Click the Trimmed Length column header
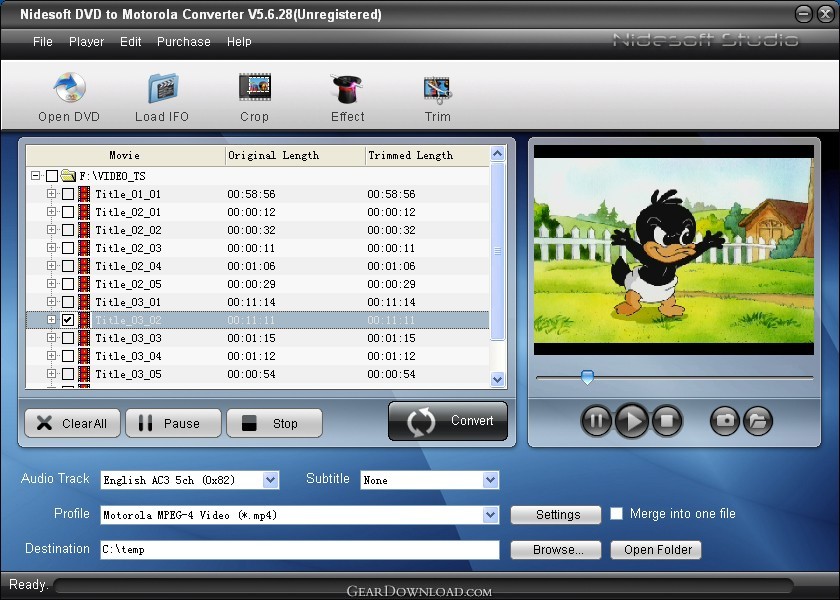 (x=427, y=155)
